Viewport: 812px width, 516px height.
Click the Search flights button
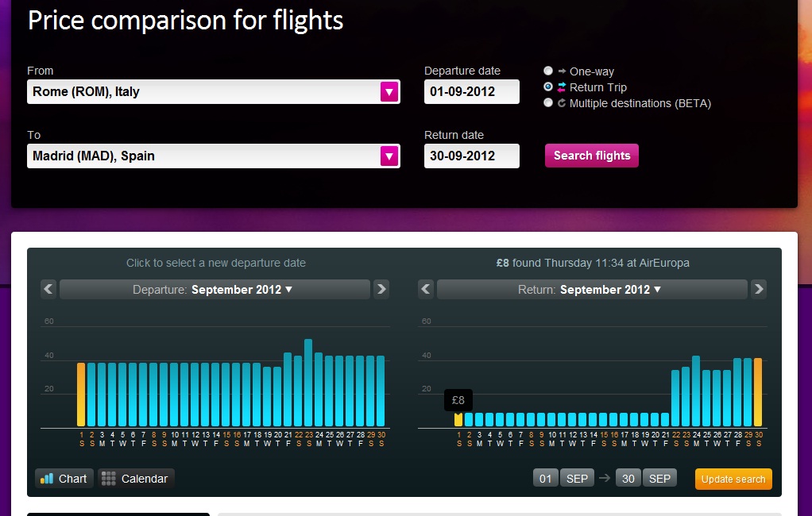[591, 156]
